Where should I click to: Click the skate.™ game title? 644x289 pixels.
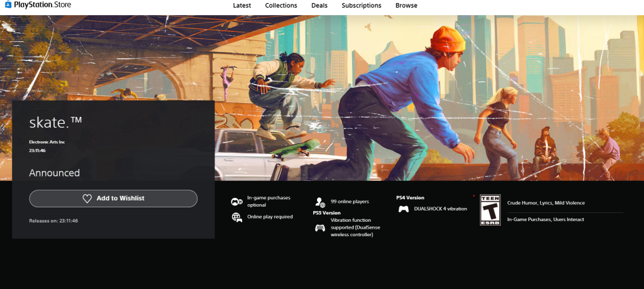coord(55,122)
